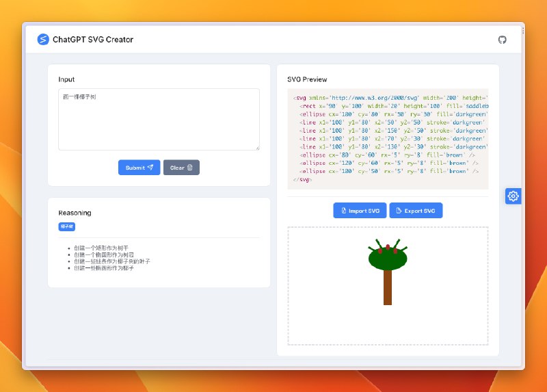
Task: Click the third reasoning bullet item
Action: tap(112, 261)
